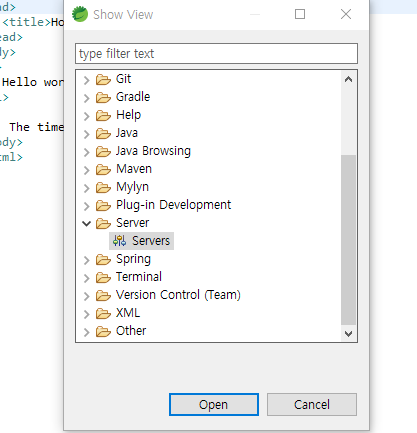
Task: Focus the type filter text field
Action: click(x=216, y=53)
